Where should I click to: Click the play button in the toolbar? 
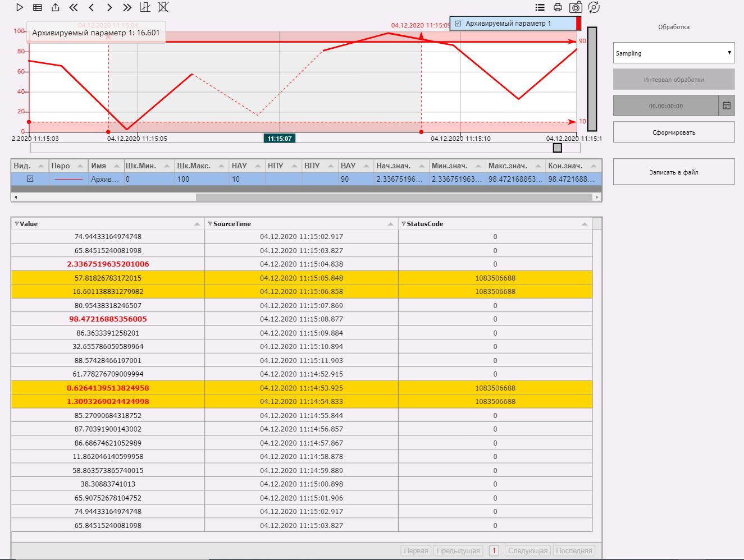[20, 7]
